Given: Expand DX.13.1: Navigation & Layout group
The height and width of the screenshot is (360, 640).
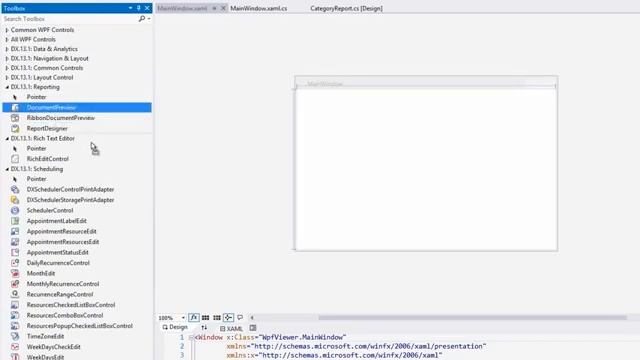Looking at the screenshot, I should coord(7,58).
